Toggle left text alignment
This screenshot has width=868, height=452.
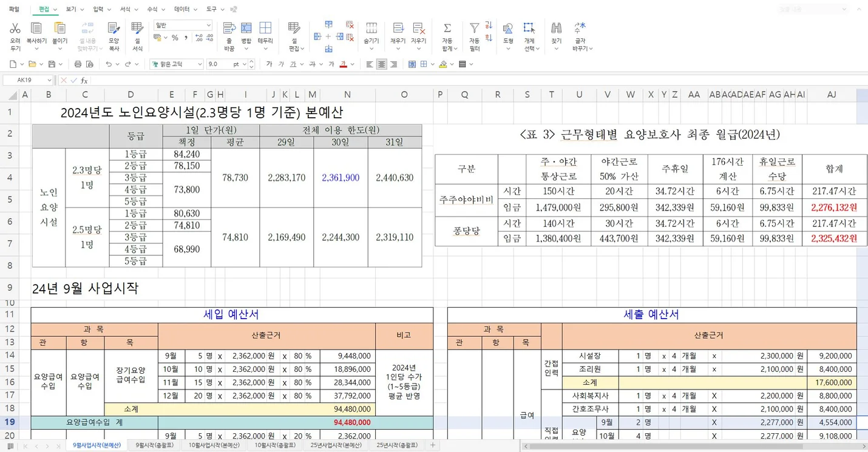point(370,64)
